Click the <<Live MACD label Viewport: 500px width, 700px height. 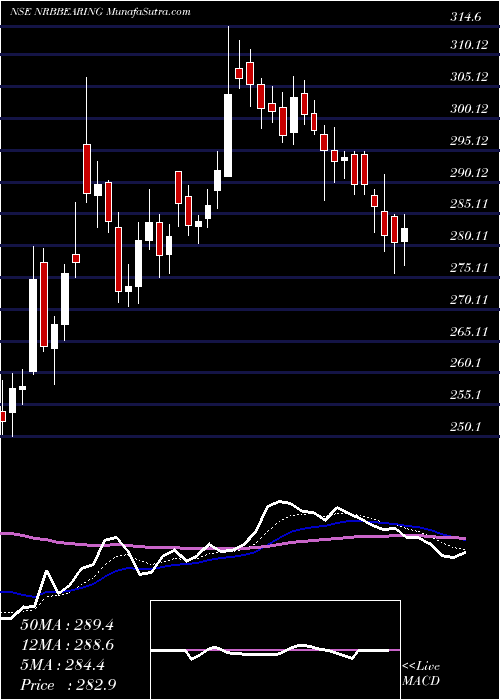(421, 674)
